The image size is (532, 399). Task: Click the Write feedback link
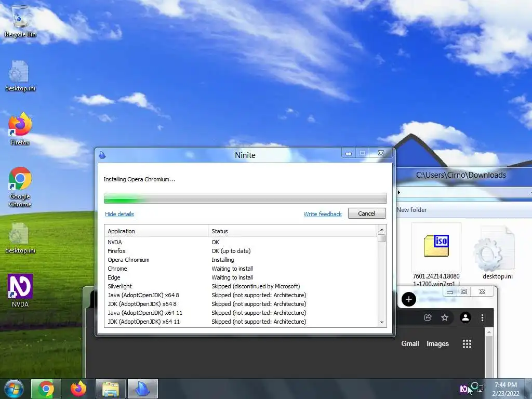point(323,214)
